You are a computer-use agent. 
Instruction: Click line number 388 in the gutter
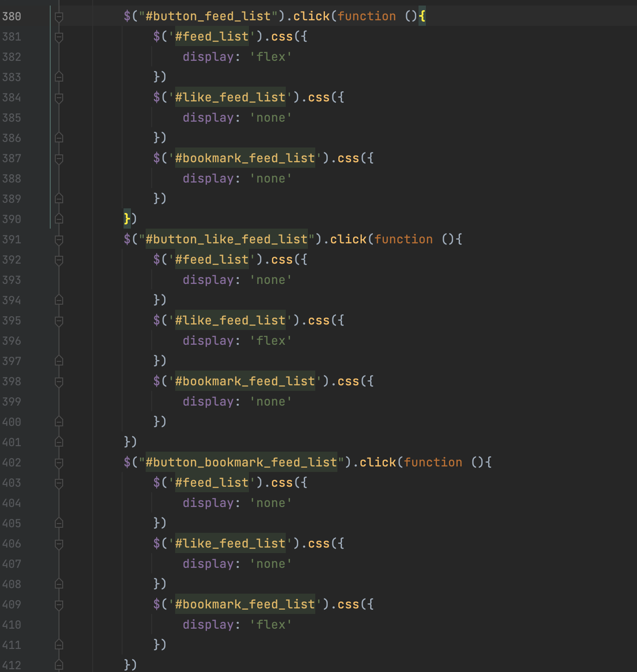tap(12, 179)
